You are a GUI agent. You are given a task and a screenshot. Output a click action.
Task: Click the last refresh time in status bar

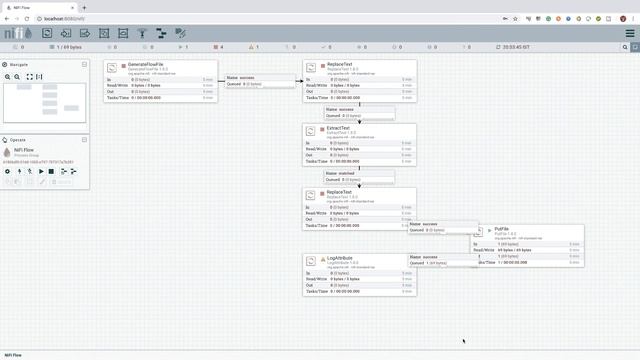pyautogui.click(x=513, y=47)
